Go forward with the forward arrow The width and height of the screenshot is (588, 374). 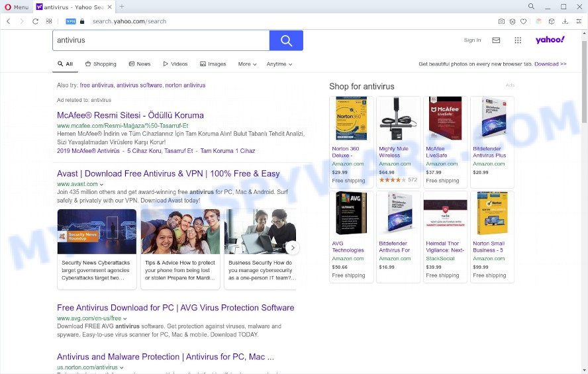[x=22, y=21]
